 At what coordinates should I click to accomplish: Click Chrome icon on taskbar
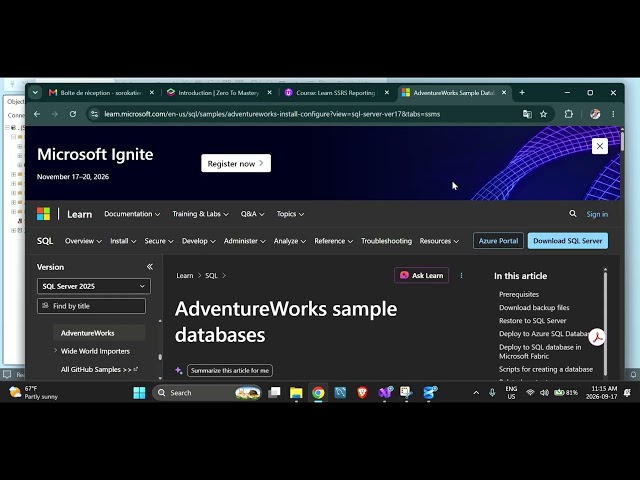pos(318,393)
